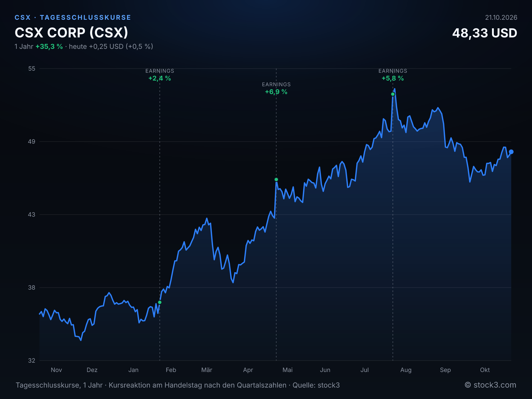Select the +6,9 % earnings label
This screenshot has height=399, width=532.
pyautogui.click(x=276, y=92)
